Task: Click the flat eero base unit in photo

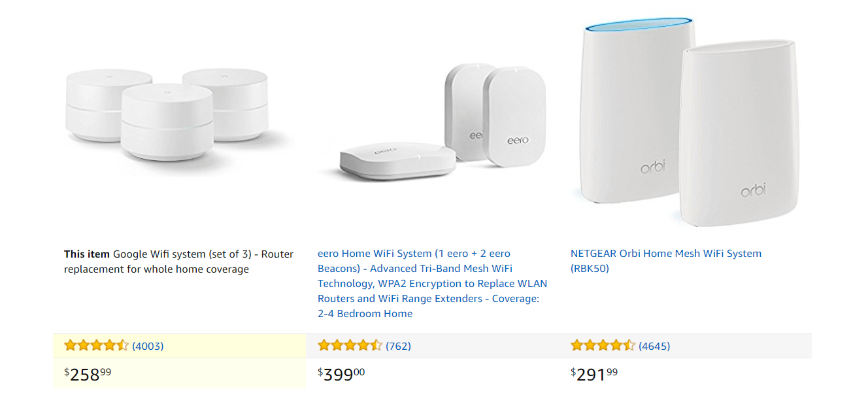Action: coord(397,163)
